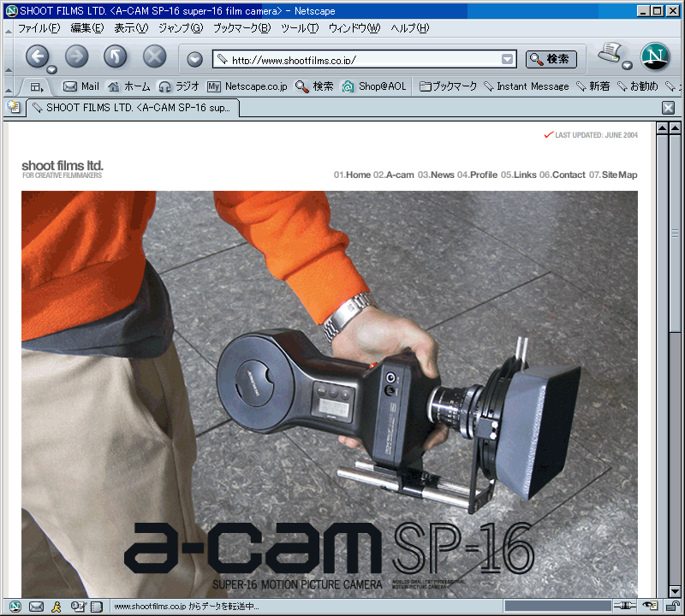Open the Print options dropdown arrow
Screen dimensions: 685x616
tap(627, 66)
